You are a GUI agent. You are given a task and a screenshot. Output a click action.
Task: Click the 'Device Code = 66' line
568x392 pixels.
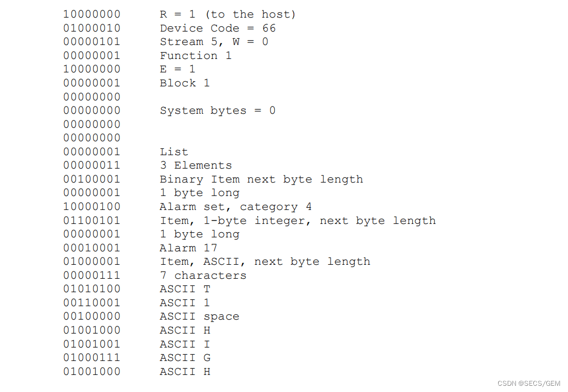218,28
